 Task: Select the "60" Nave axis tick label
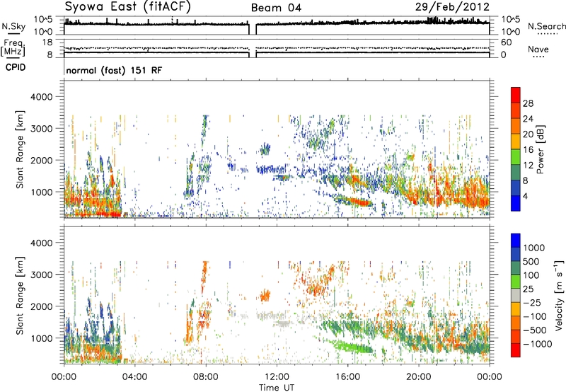click(506, 42)
